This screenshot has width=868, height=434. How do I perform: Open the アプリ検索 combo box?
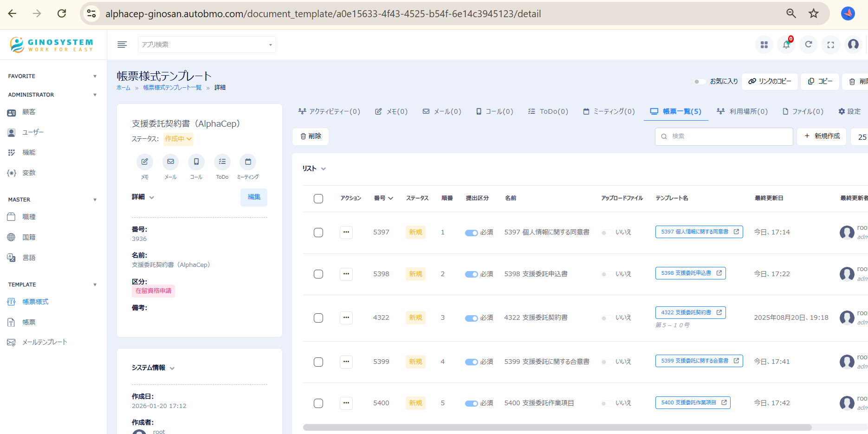(207, 45)
